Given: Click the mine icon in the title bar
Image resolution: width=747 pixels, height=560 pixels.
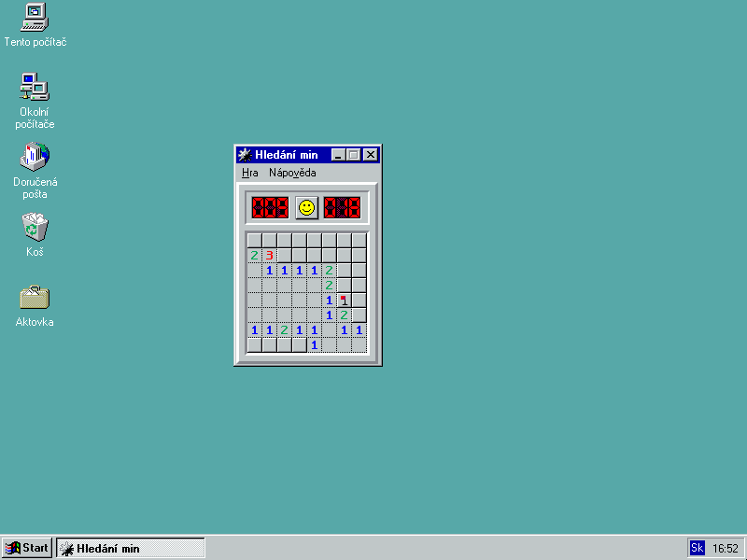Looking at the screenshot, I should [x=246, y=154].
